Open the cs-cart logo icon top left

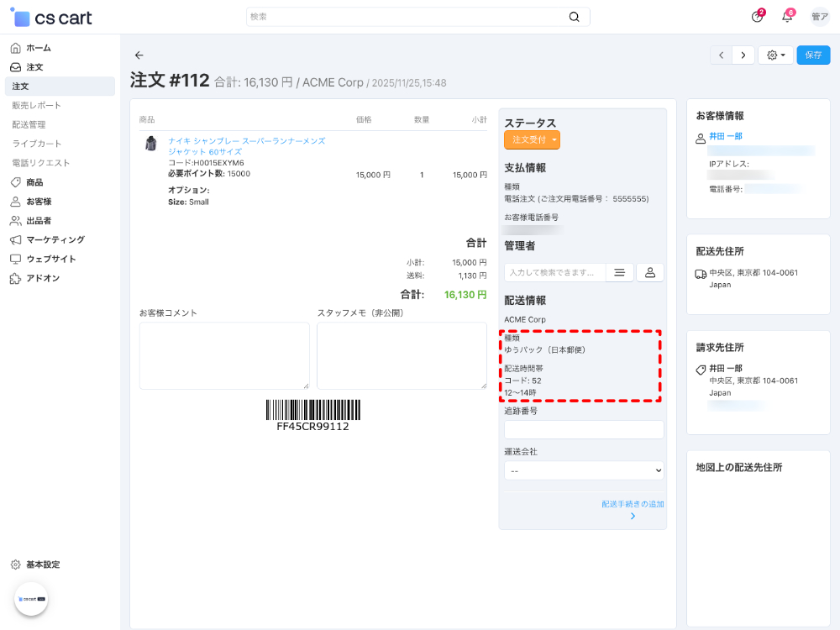(x=21, y=17)
